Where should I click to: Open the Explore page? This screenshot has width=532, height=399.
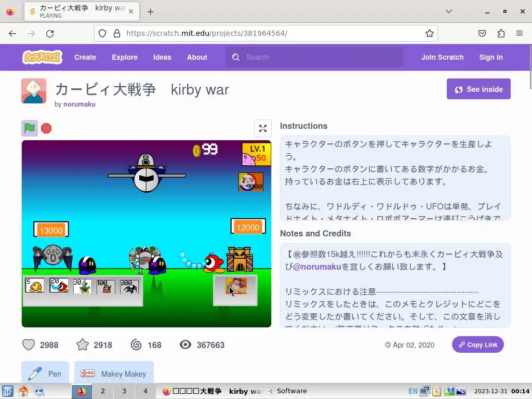pyautogui.click(x=125, y=57)
